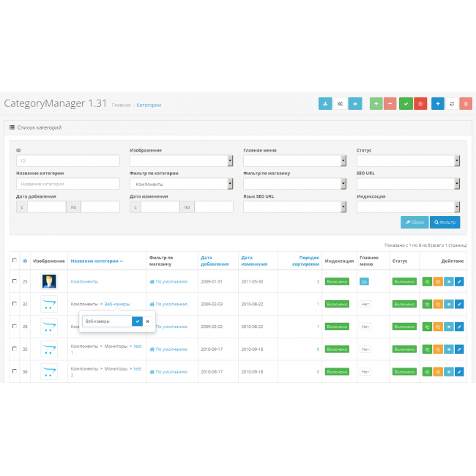476x476 pixels.
Task: Open the Язык SEO URL dropdown
Action: tap(294, 207)
